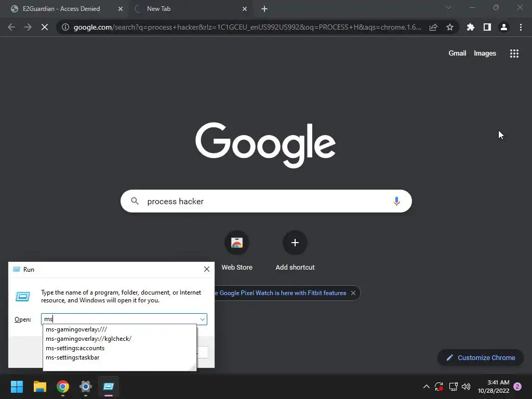
Task: Open Chrome three-dot menu
Action: [521, 27]
